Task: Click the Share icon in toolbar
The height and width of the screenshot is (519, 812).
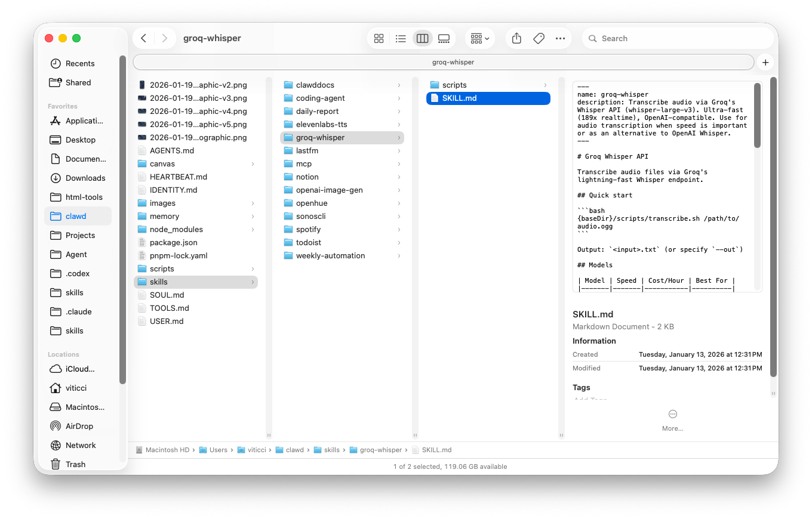Action: pos(517,38)
